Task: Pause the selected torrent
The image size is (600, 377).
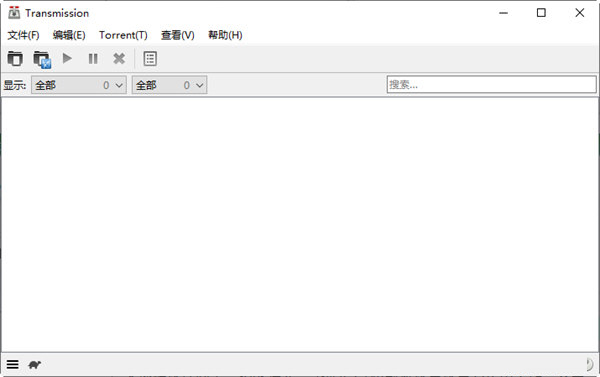Action: click(93, 59)
